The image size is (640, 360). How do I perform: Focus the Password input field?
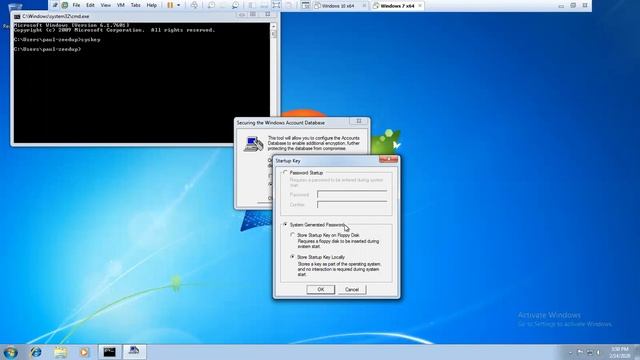[x=352, y=195]
